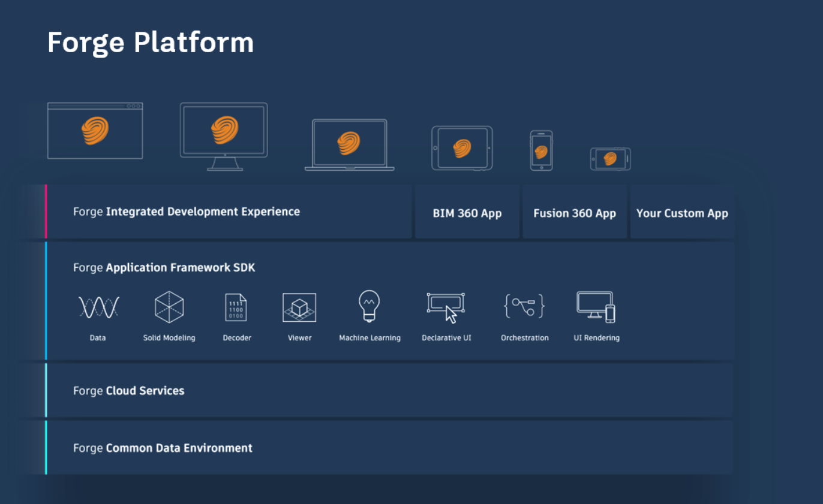The height and width of the screenshot is (504, 823).
Task: Click the laptop device icon
Action: (x=349, y=144)
